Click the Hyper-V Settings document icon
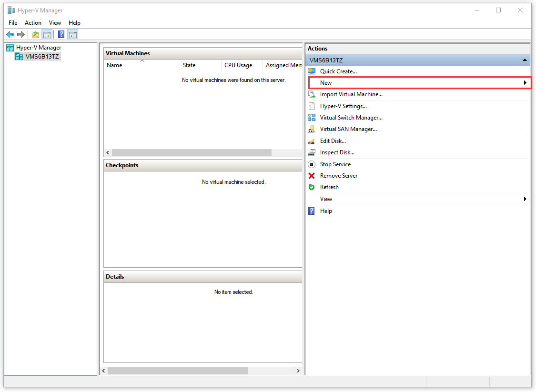Viewport: 536px width, 392px height. pos(312,106)
